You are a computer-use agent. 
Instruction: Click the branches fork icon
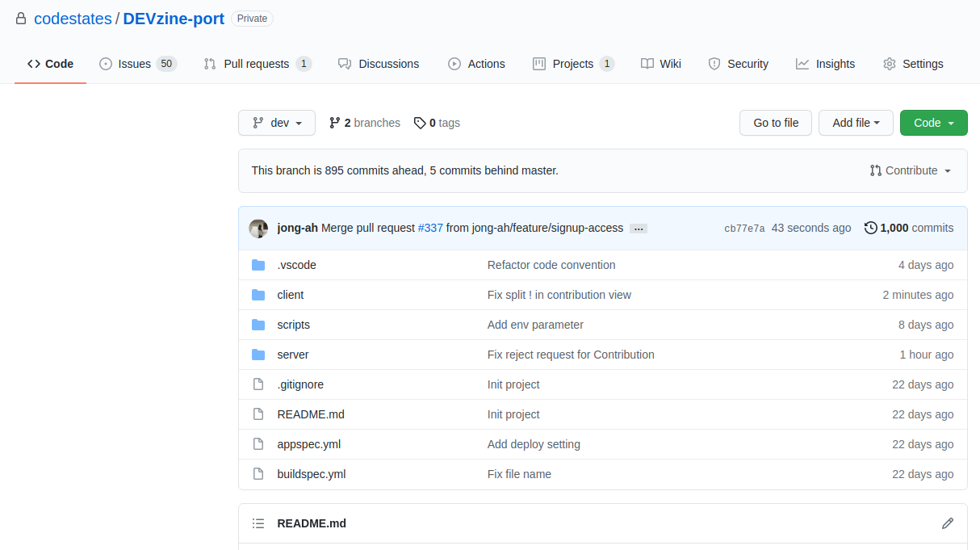pyautogui.click(x=334, y=123)
